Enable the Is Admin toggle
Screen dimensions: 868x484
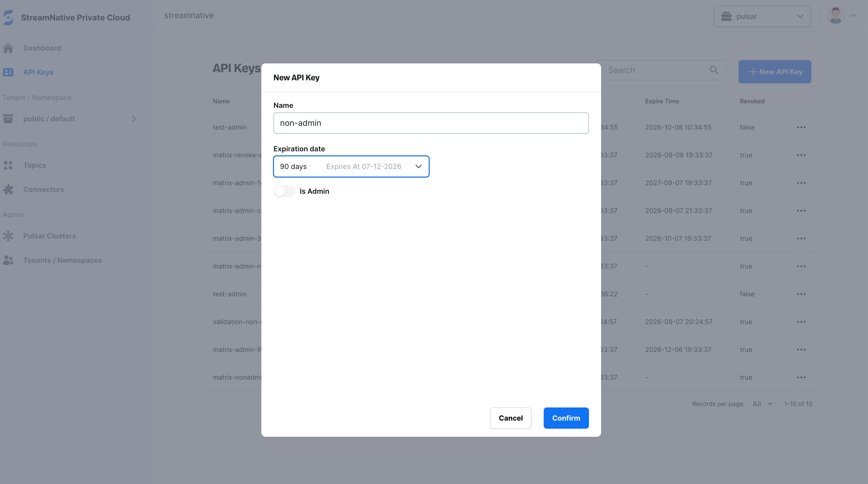click(x=284, y=191)
